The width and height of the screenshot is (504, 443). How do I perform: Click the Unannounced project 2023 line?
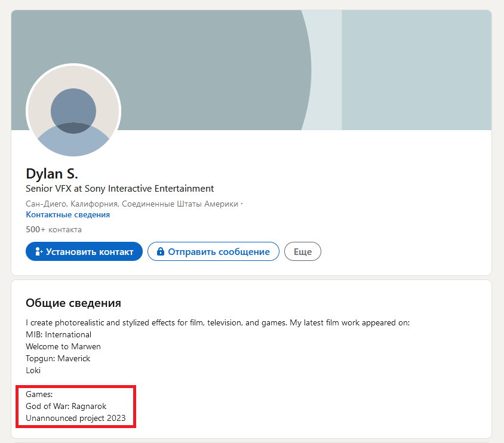coord(75,419)
